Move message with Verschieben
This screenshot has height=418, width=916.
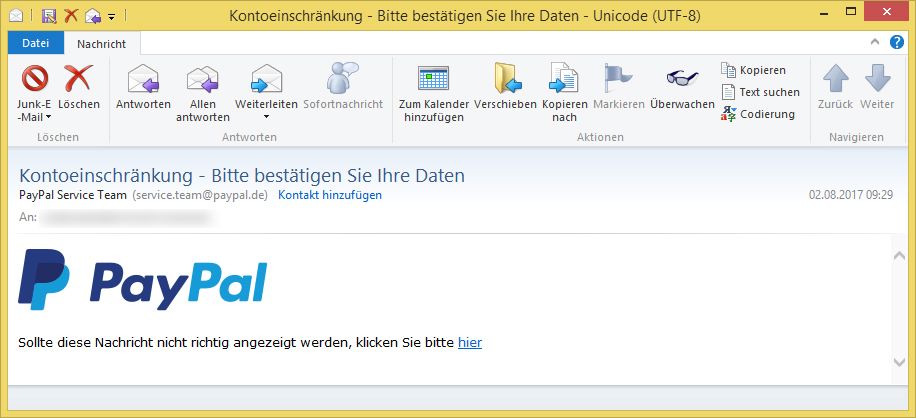click(x=505, y=88)
